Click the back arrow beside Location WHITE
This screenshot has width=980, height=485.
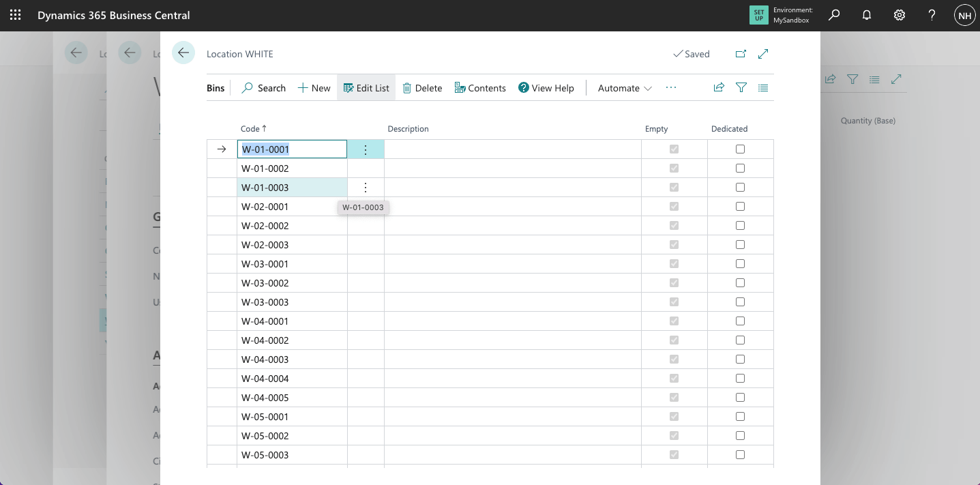(183, 53)
